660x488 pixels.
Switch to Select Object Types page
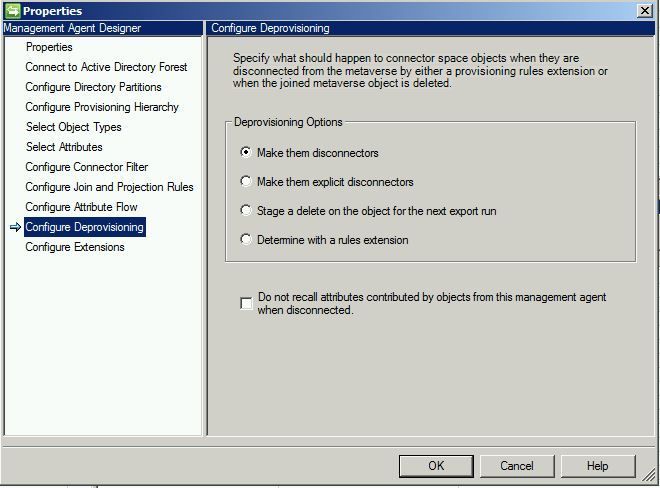[74, 127]
